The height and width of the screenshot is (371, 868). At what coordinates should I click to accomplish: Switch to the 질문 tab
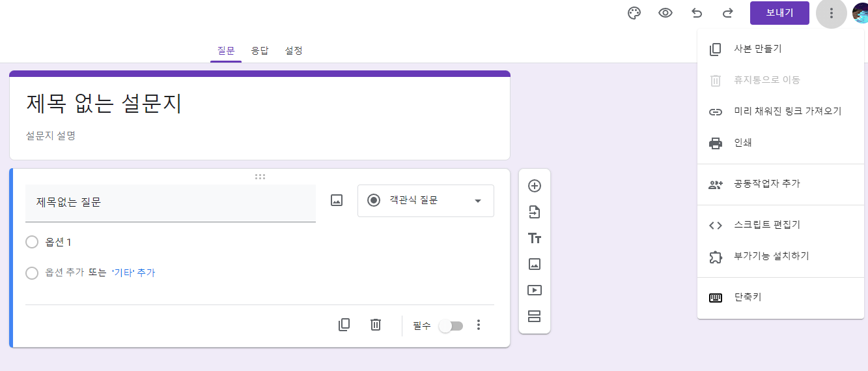pos(226,50)
